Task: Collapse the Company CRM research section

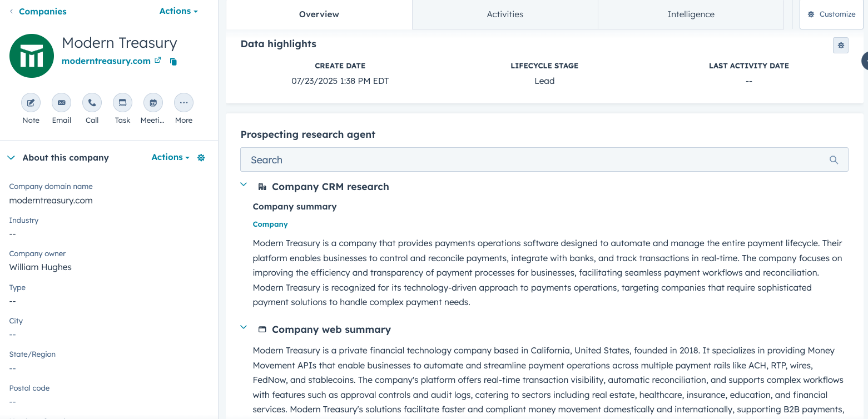Action: [x=243, y=184]
